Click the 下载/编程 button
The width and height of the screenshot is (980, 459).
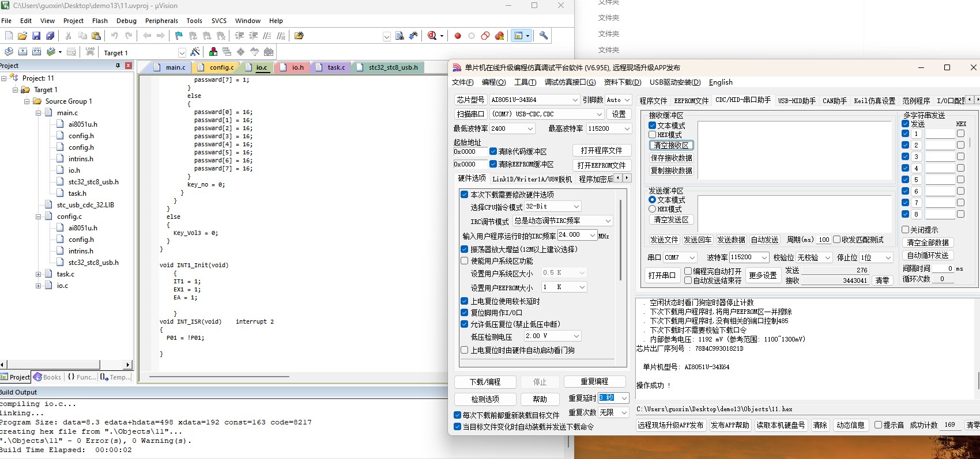click(x=485, y=382)
